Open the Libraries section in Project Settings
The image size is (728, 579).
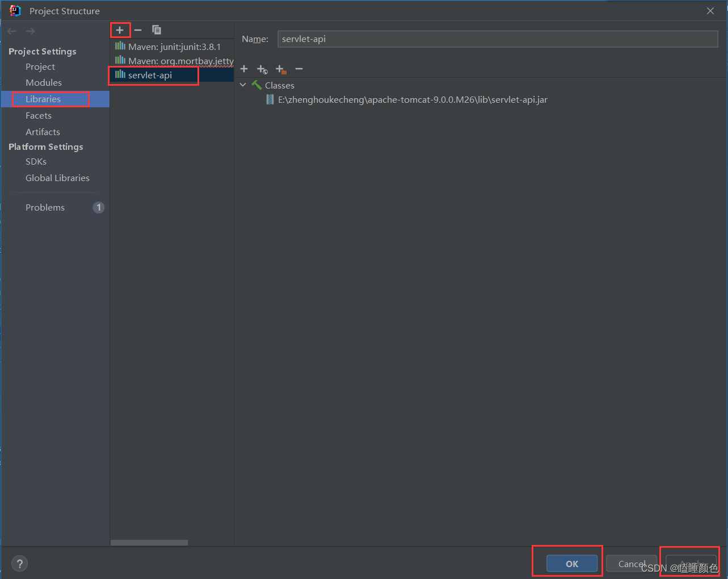coord(43,99)
